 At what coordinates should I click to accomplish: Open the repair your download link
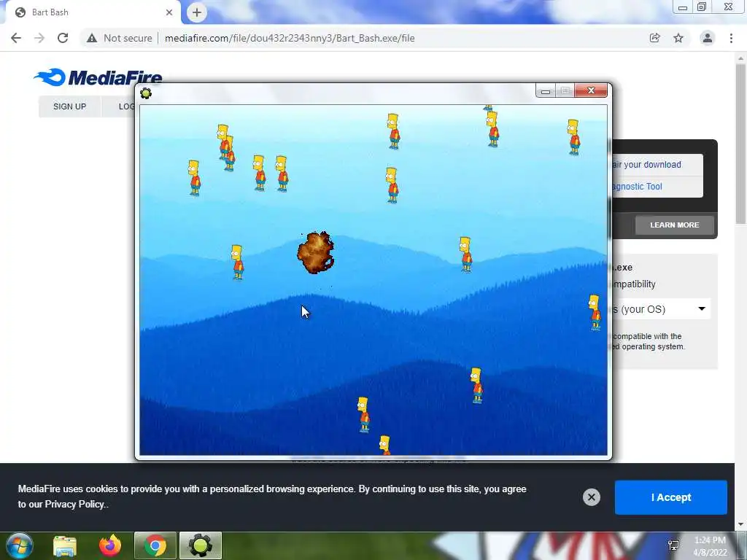coord(646,165)
